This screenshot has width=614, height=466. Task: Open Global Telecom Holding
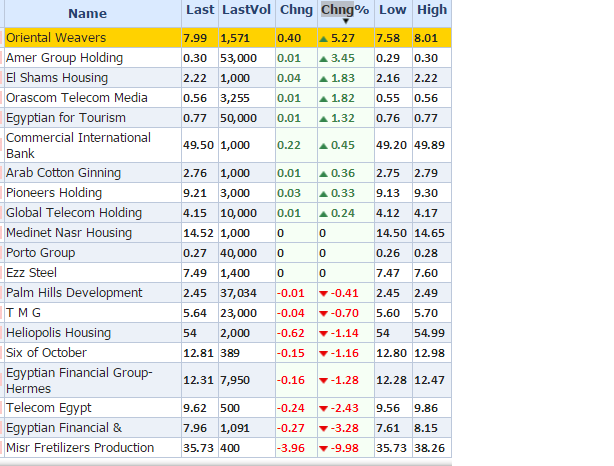(74, 213)
